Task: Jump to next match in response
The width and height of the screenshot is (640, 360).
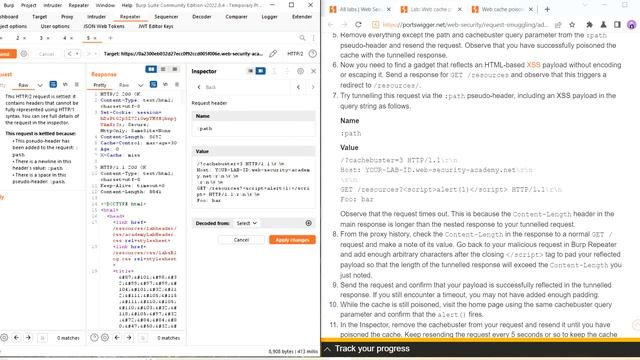Action: [129, 338]
